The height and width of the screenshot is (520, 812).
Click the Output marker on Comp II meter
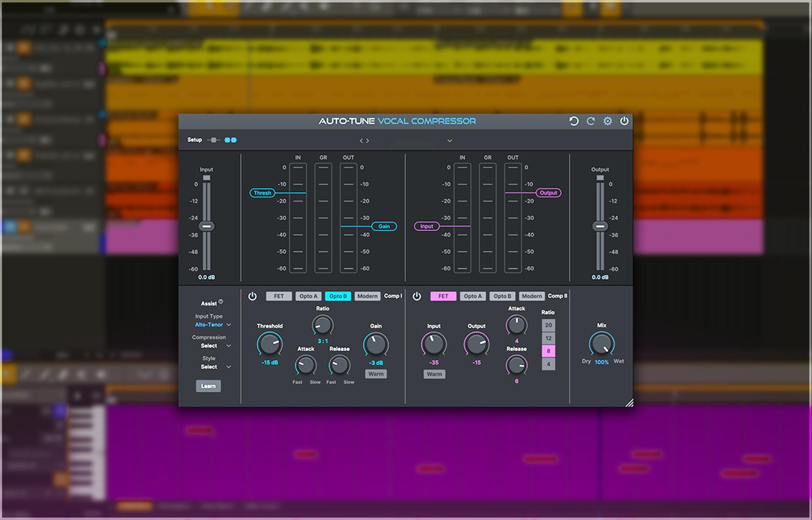[549, 193]
